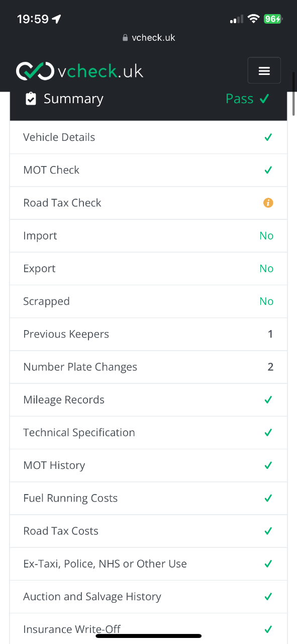This screenshot has width=297, height=644.
Task: Tap the green tick beside Pass
Action: tap(264, 99)
